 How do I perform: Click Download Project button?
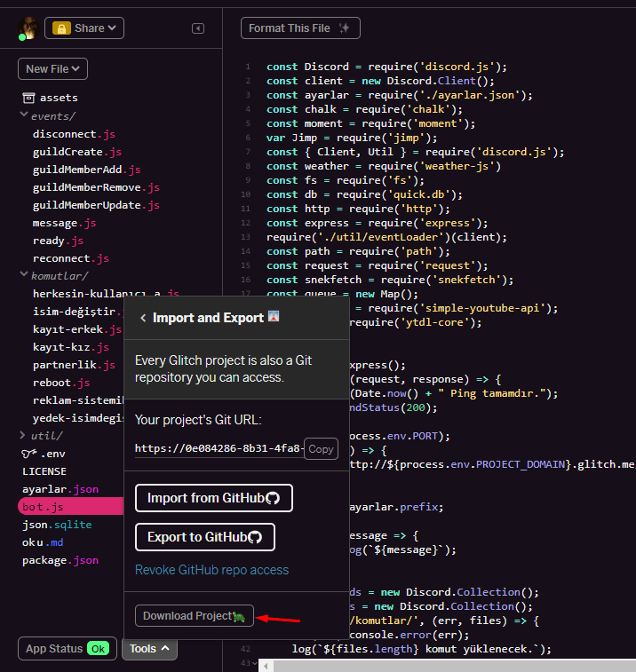195,616
